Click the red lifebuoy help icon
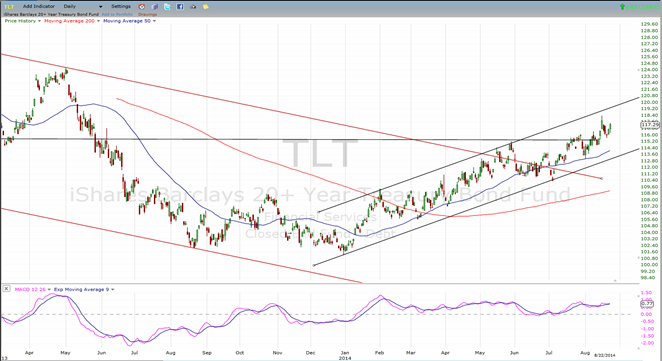662x361 pixels. click(x=142, y=7)
